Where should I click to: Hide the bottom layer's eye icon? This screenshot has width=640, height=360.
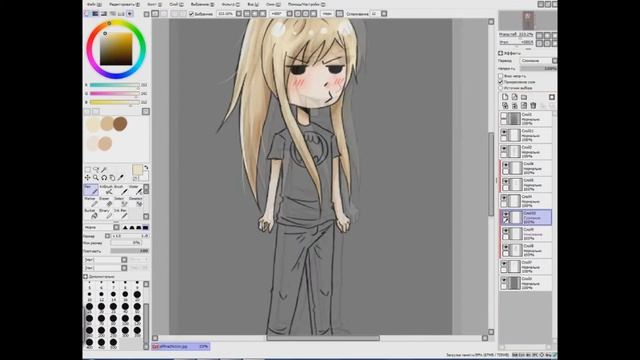pyautogui.click(x=504, y=280)
